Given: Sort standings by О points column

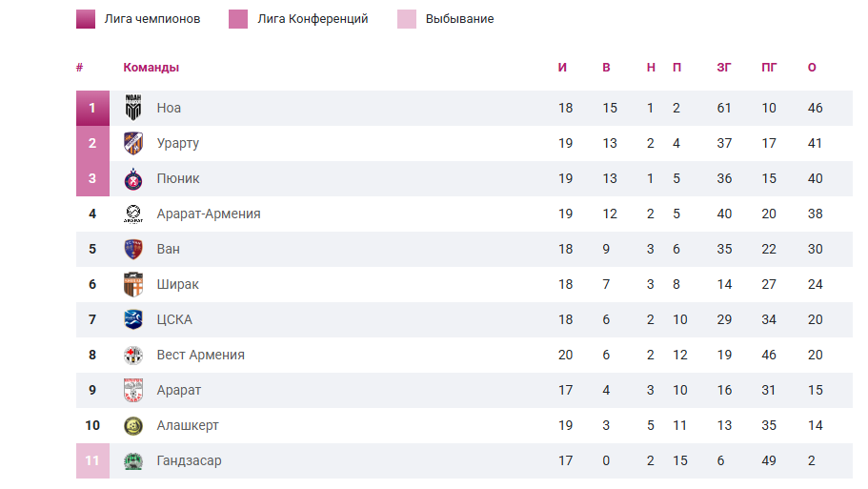Looking at the screenshot, I should point(812,68).
